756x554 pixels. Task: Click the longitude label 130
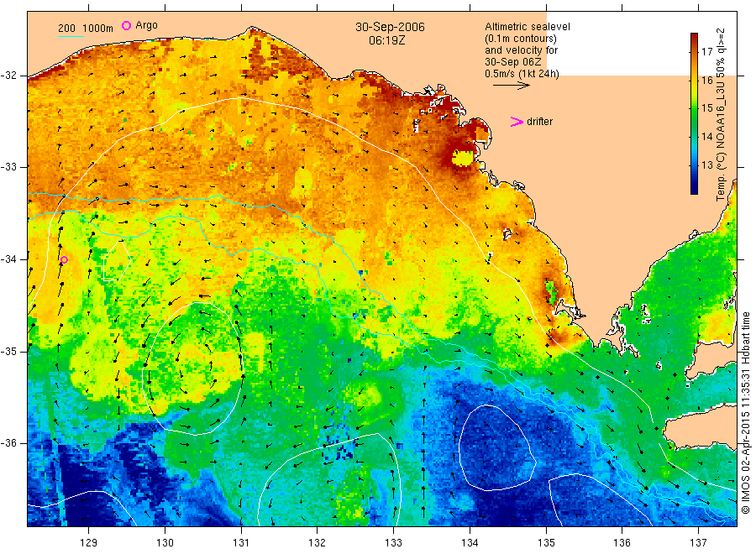tap(165, 543)
